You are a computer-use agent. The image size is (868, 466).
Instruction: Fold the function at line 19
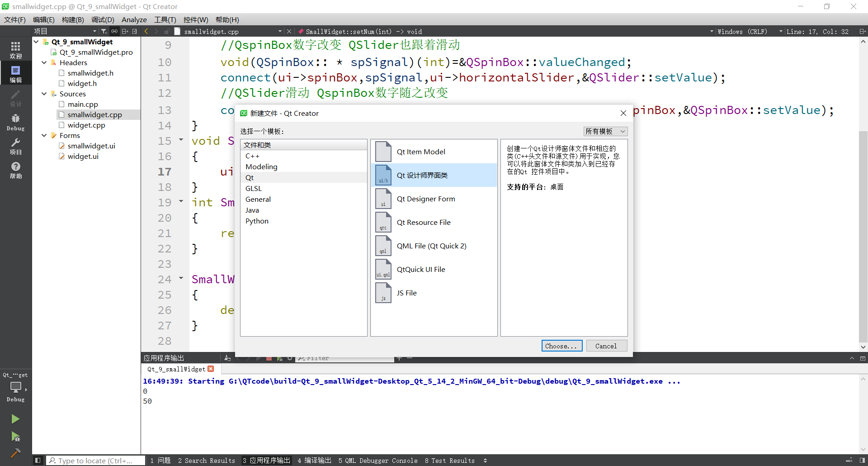181,201
